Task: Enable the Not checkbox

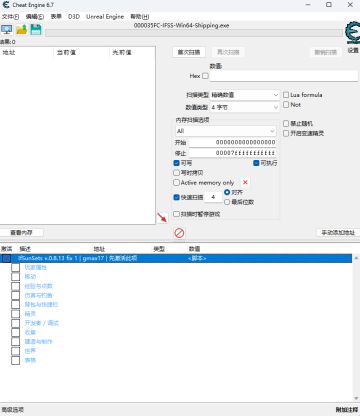Action: (x=286, y=105)
